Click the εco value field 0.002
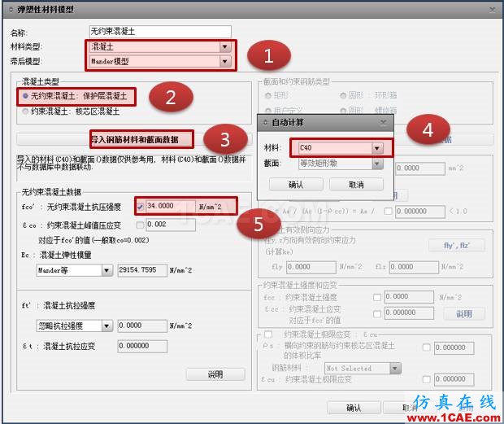 [171, 225]
